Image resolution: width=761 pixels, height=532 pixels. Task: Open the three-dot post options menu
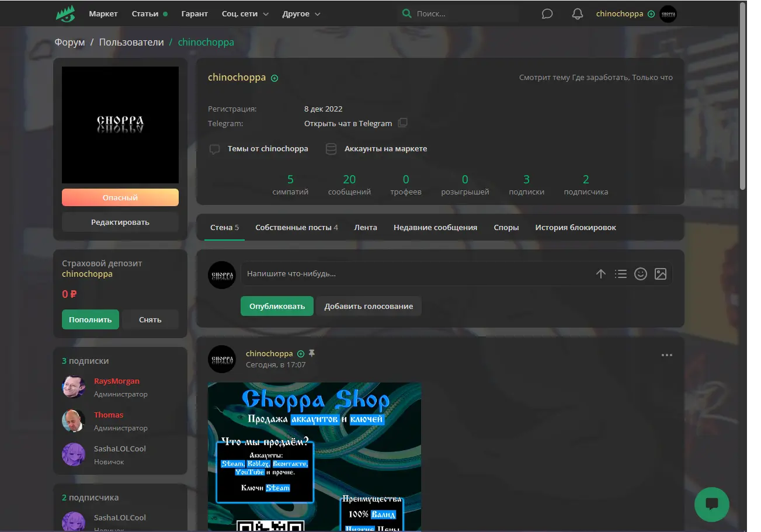click(x=666, y=355)
